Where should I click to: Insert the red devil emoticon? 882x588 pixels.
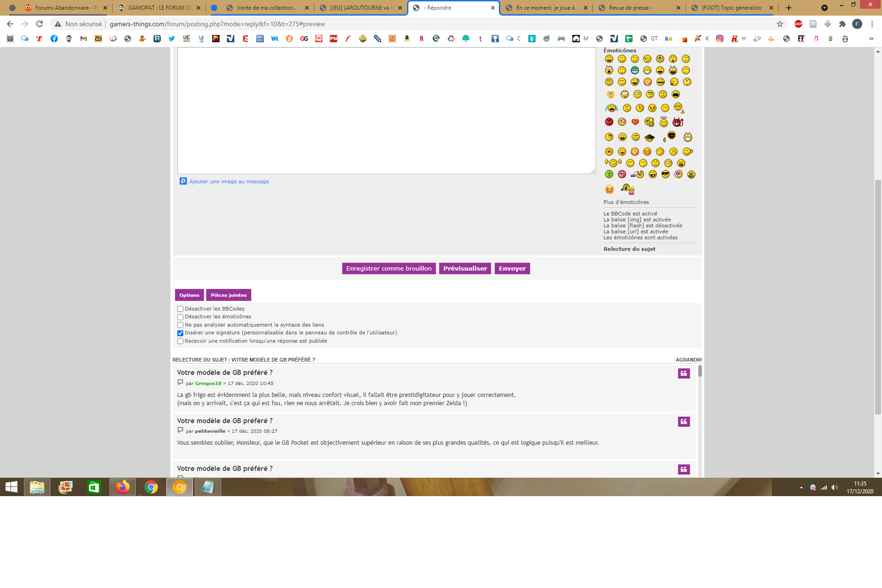click(678, 122)
